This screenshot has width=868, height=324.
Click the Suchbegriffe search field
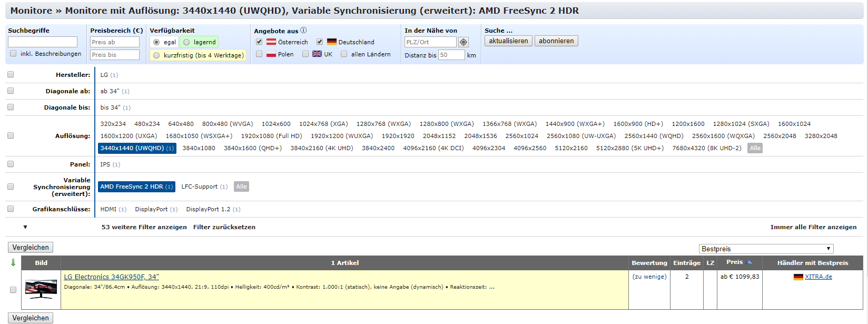43,42
